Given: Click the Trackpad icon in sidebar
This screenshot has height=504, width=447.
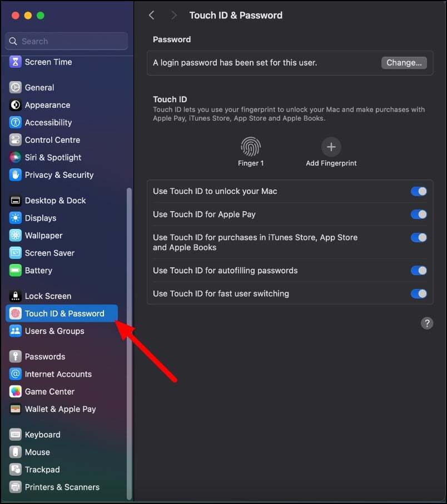Looking at the screenshot, I should pyautogui.click(x=15, y=470).
